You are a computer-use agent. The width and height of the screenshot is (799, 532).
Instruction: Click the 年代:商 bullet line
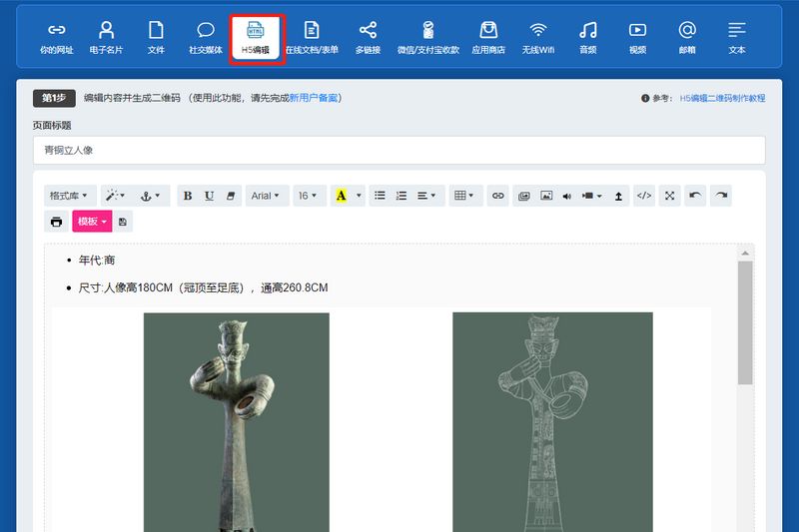(x=97, y=261)
